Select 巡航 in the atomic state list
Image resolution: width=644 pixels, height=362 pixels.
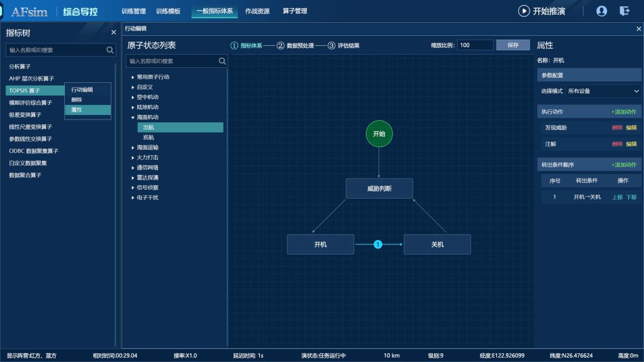click(x=148, y=138)
